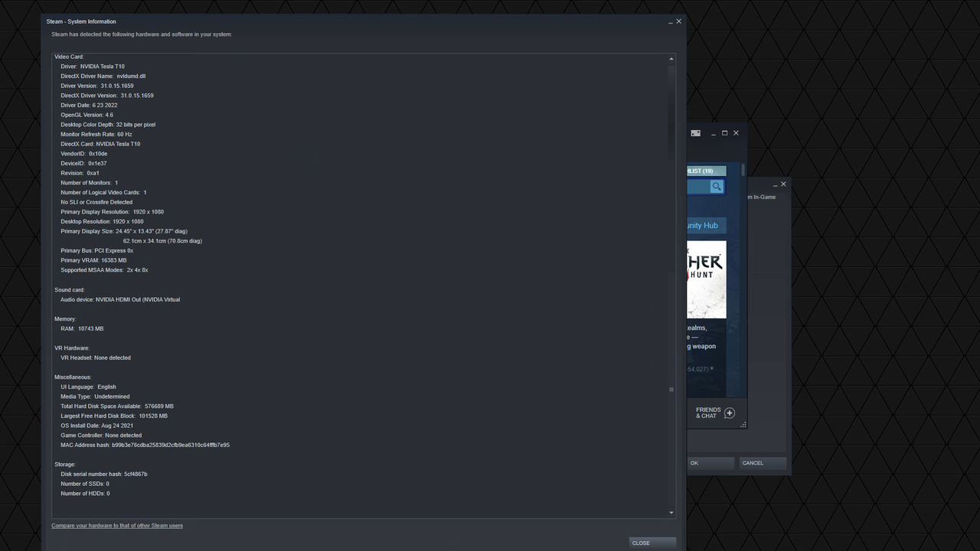Viewport: 980px width, 551px height.
Task: Click the 'Miscellaneous:' section heading
Action: (x=73, y=377)
